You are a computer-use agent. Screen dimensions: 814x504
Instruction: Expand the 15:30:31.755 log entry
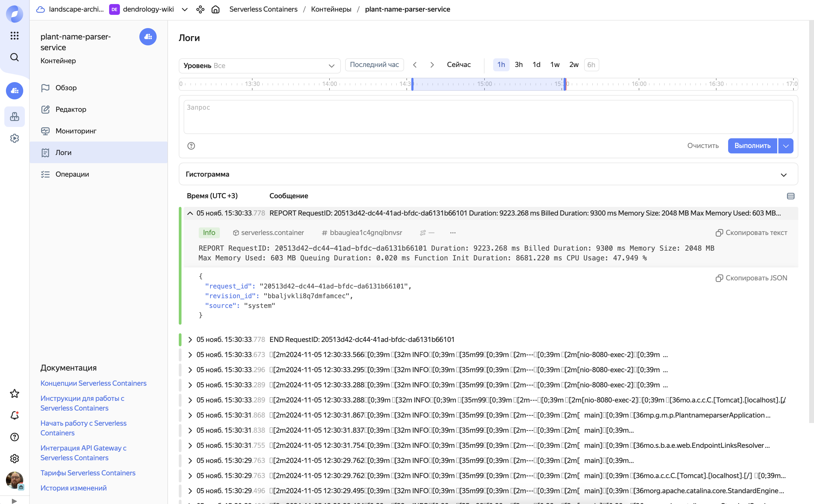190,446
